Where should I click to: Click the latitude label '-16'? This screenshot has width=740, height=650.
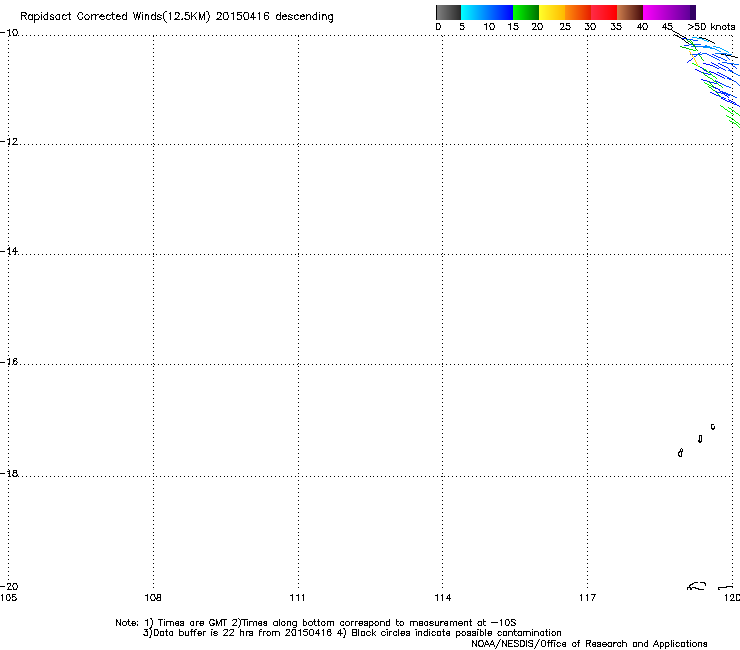click(9, 362)
